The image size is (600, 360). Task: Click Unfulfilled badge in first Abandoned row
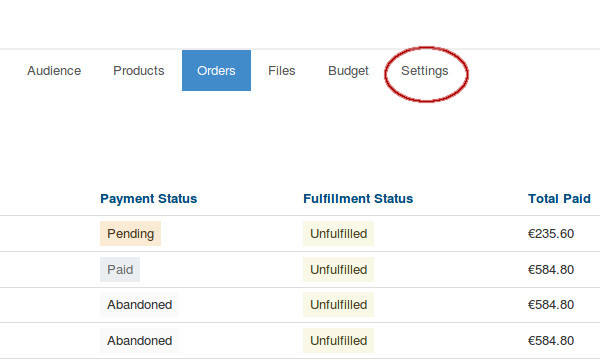point(339,305)
